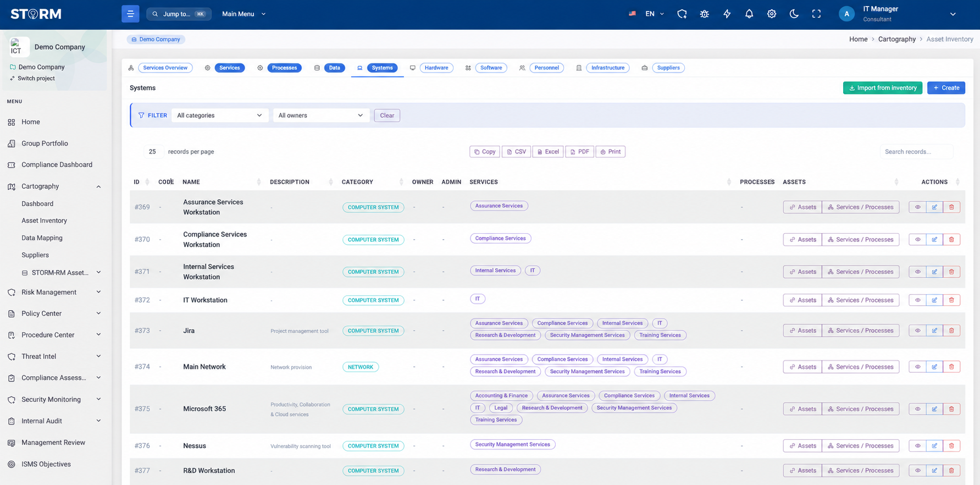Edit the IT Workstation entry

pos(934,300)
